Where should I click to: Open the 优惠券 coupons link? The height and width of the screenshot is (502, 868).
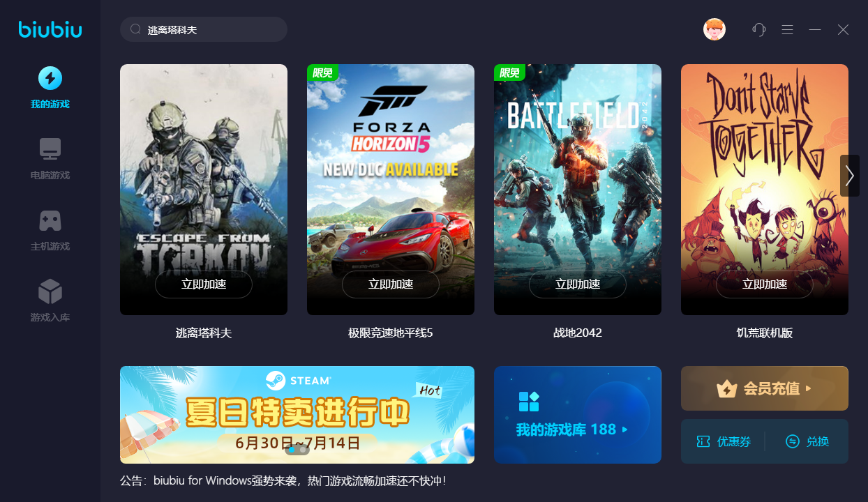point(724,441)
